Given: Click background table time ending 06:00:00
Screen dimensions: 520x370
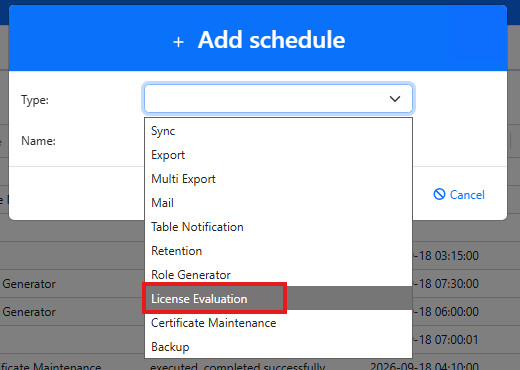Looking at the screenshot, I should (446, 312).
